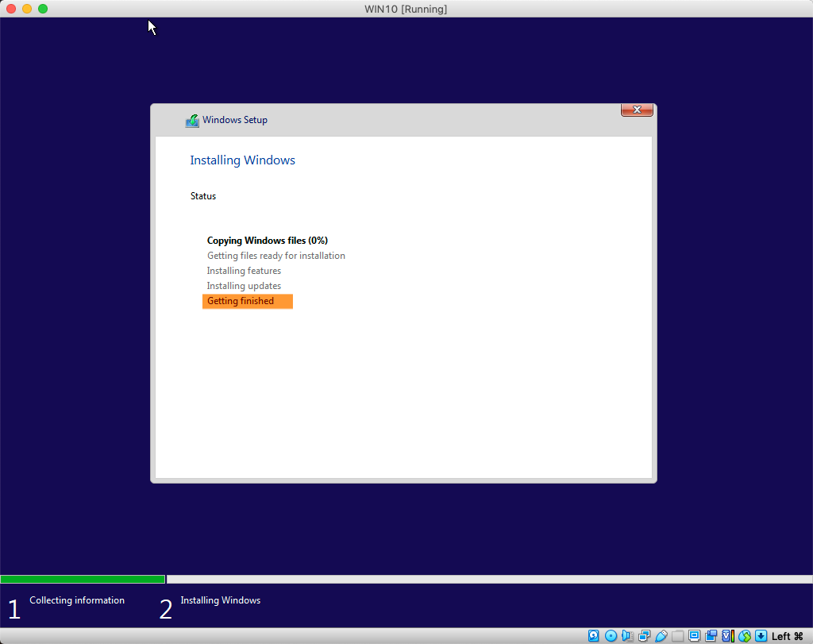
Task: Click the hard disk activity status icon
Action: point(594,636)
